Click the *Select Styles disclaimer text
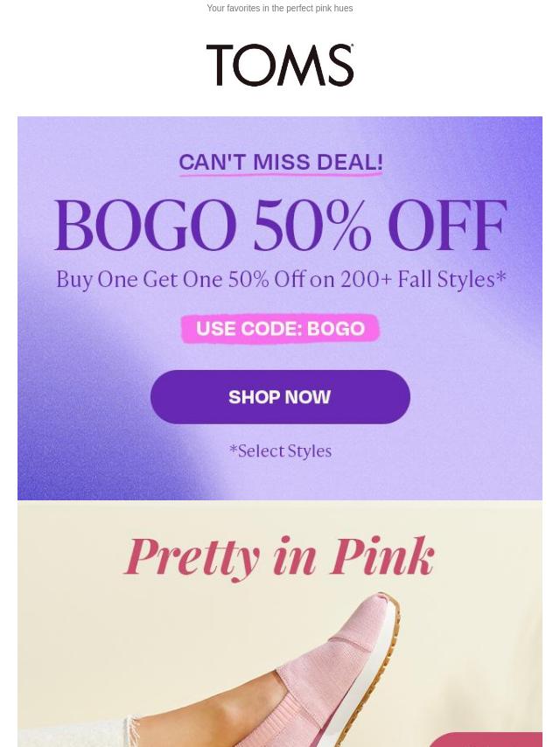This screenshot has width=560, height=747. [280, 450]
